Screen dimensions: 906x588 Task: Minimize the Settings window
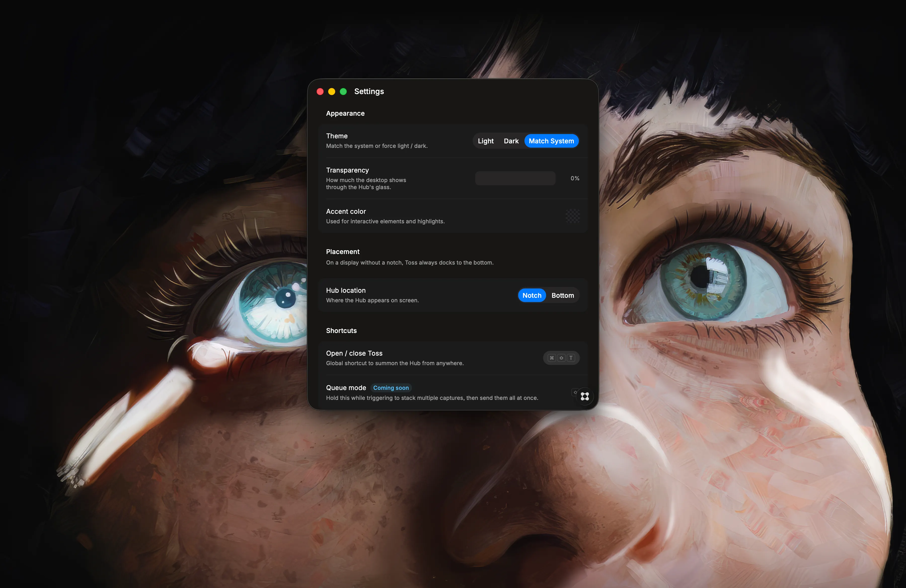(331, 92)
